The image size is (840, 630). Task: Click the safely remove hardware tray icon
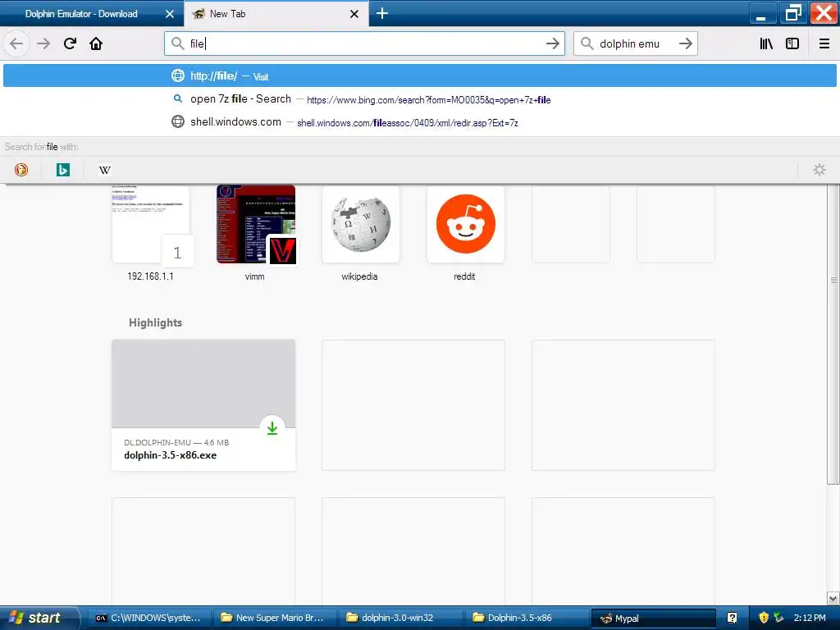pos(779,618)
